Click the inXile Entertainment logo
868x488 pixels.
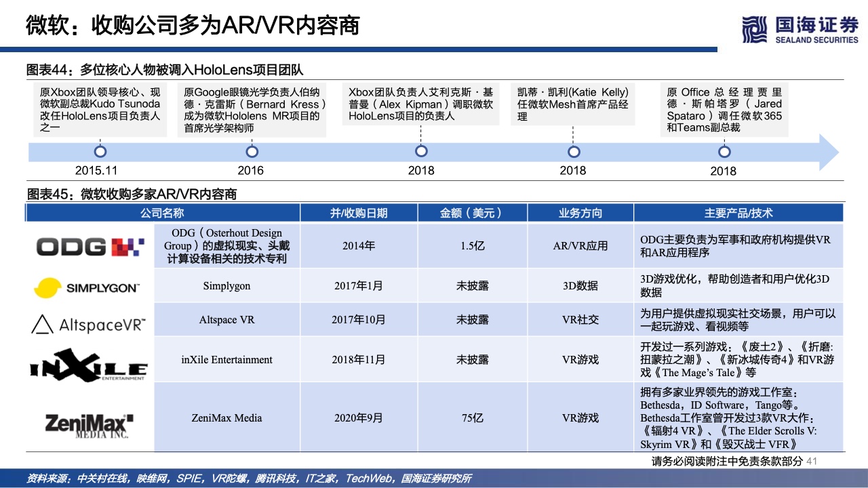click(89, 365)
